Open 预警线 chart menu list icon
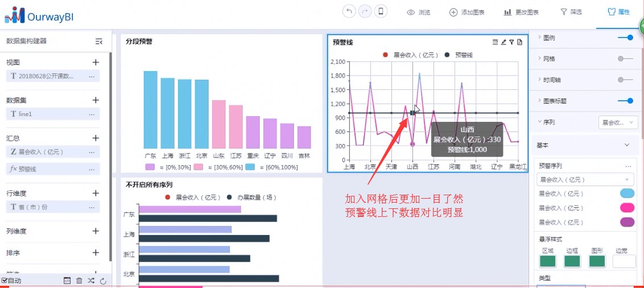 [496, 42]
